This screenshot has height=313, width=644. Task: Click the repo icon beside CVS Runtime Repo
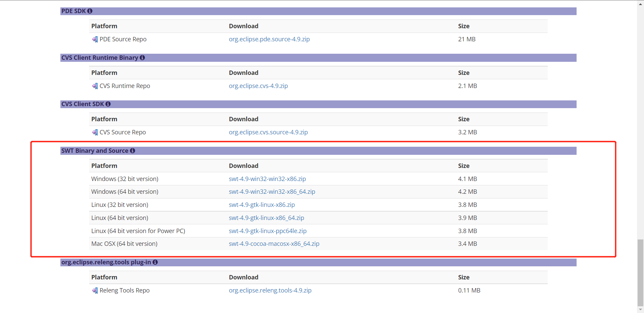pyautogui.click(x=95, y=86)
